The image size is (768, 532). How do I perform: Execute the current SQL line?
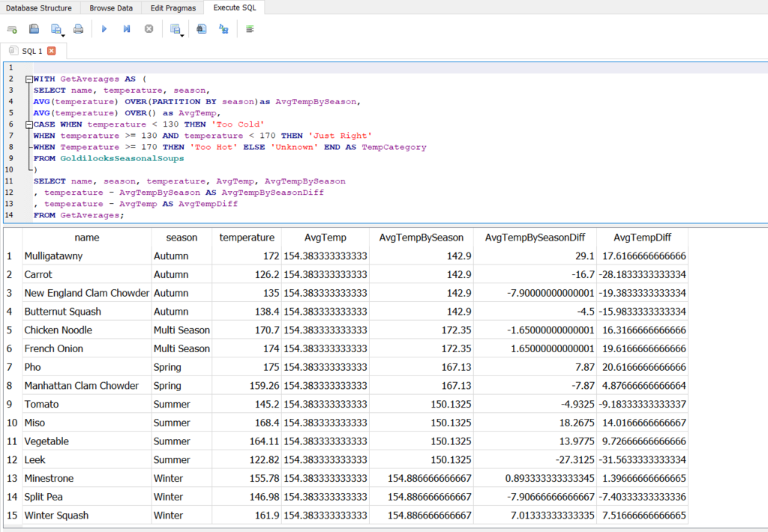[126, 28]
